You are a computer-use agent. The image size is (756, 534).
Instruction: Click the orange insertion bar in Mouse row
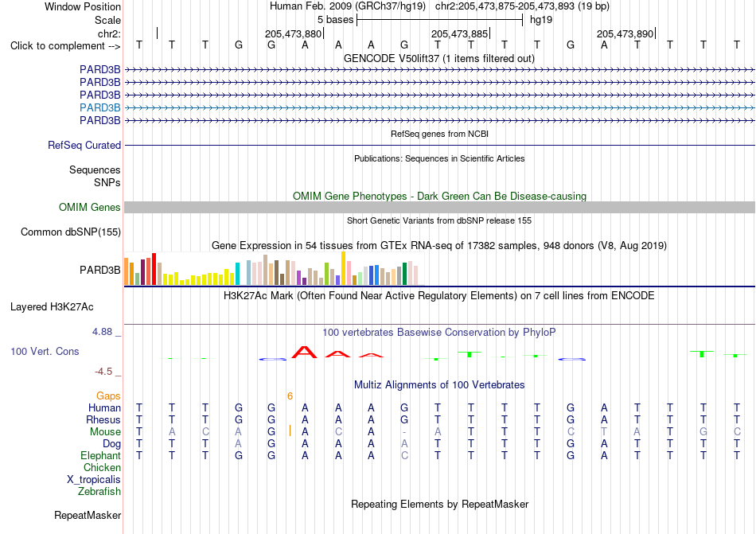[290, 431]
